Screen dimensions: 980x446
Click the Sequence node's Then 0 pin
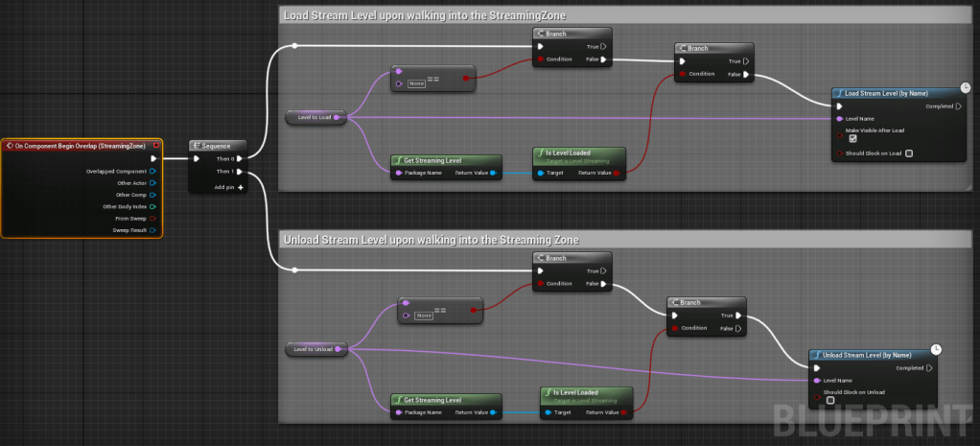tap(240, 159)
